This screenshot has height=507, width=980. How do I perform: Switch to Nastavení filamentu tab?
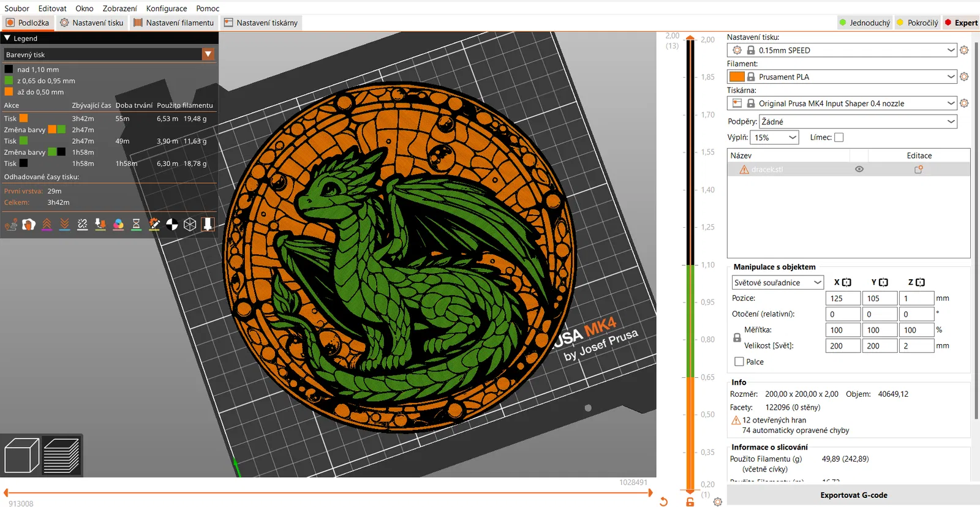click(173, 23)
